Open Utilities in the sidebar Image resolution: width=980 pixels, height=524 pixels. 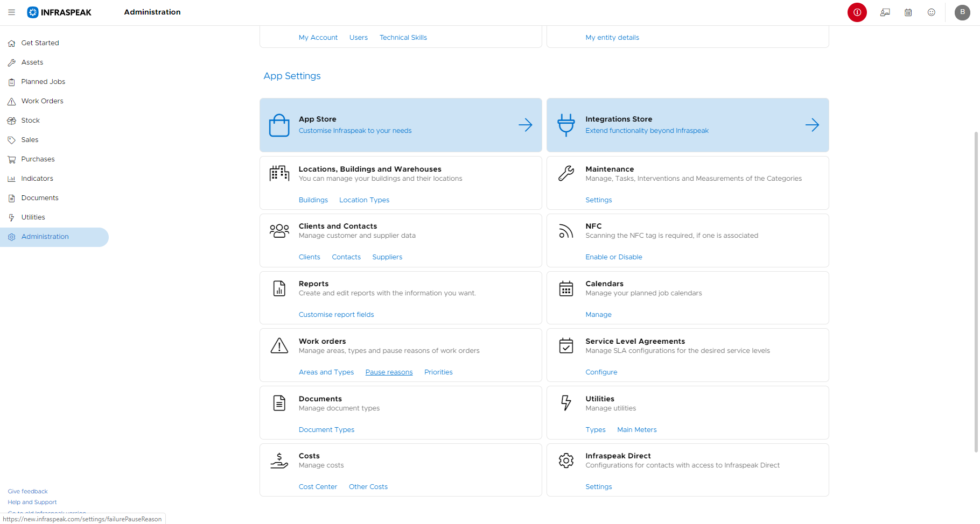click(54, 217)
